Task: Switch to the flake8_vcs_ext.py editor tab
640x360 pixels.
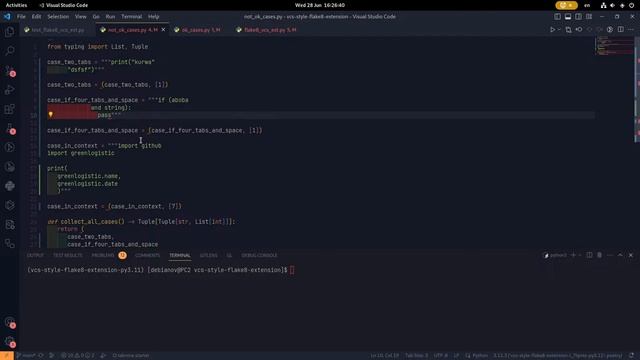Action: (267, 30)
